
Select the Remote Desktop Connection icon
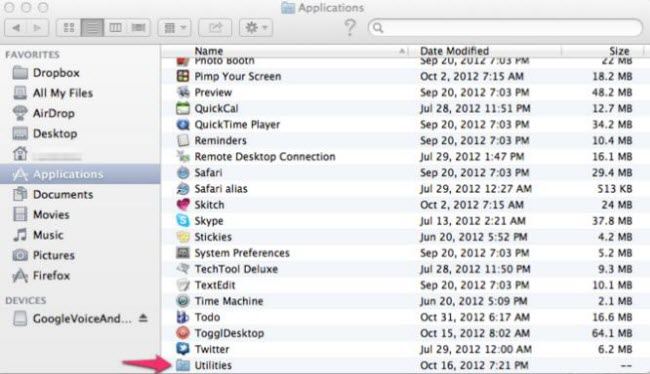[183, 156]
